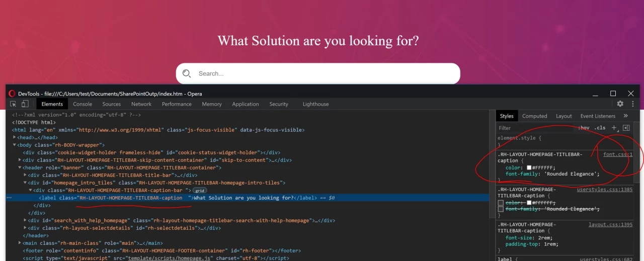Collapse the header banner node
Viewport: 644px width, 261px height.
click(20, 167)
